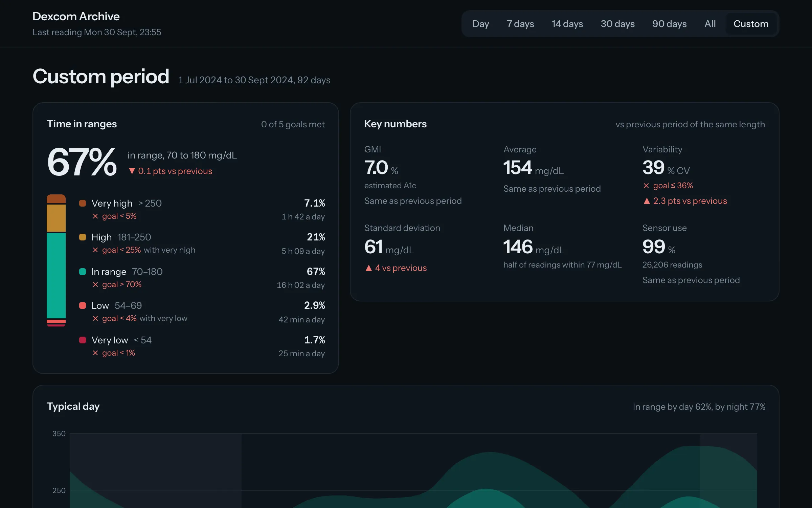Click the Variability value 39 % CV
This screenshot has height=508, width=812.
[666, 168]
